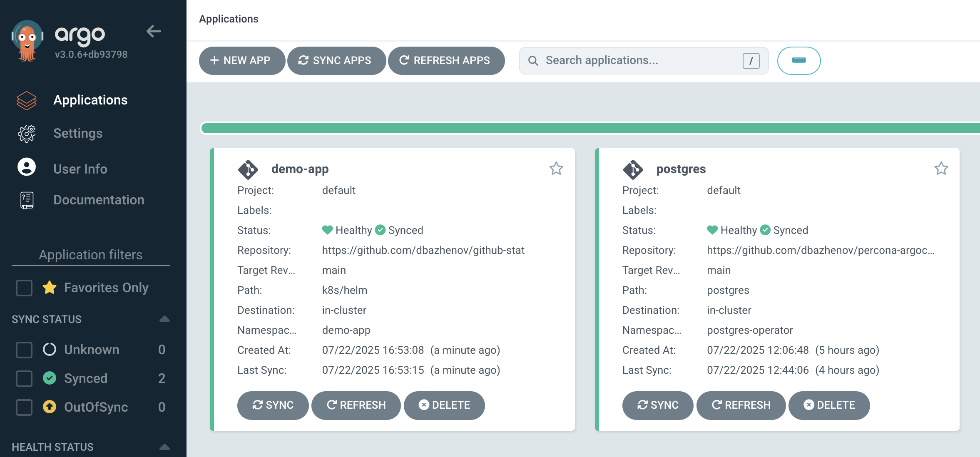Viewport: 980px width, 457px height.
Task: Click the Documentation book icon
Action: pyautogui.click(x=27, y=200)
